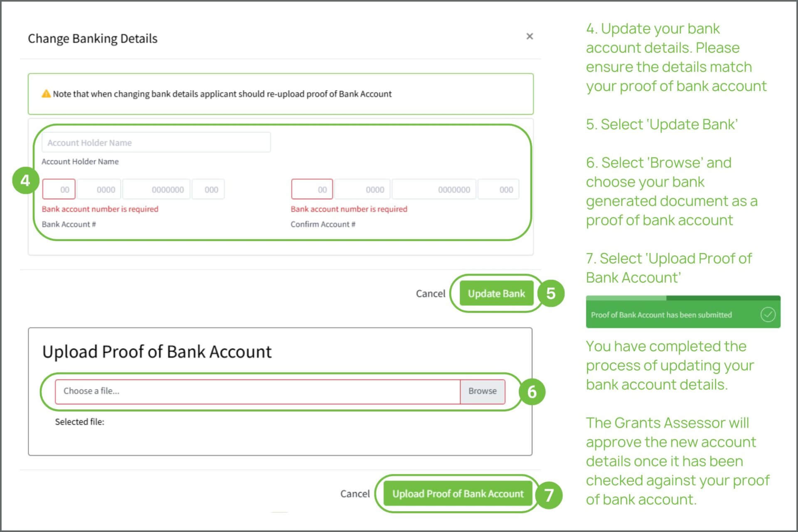The height and width of the screenshot is (532, 798).
Task: Click the Choose a file field
Action: 257,391
